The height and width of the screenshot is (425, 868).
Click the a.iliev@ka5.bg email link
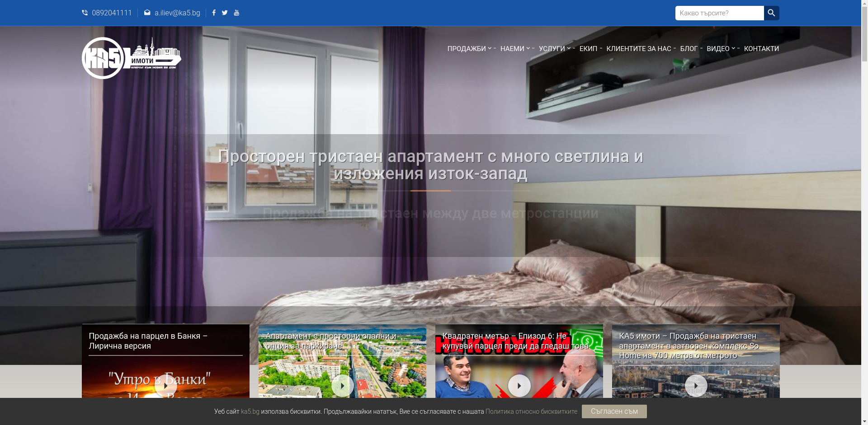(x=177, y=13)
